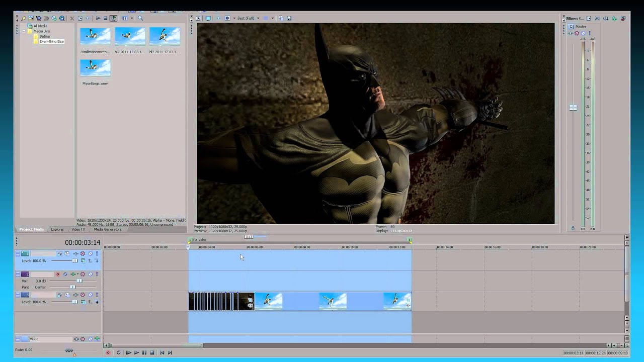Switch to the Media Generators tab
644x362 pixels.
click(108, 229)
